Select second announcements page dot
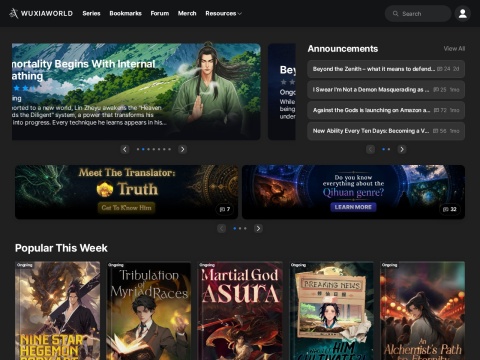Viewport: 480px width, 360px height. 389,149
